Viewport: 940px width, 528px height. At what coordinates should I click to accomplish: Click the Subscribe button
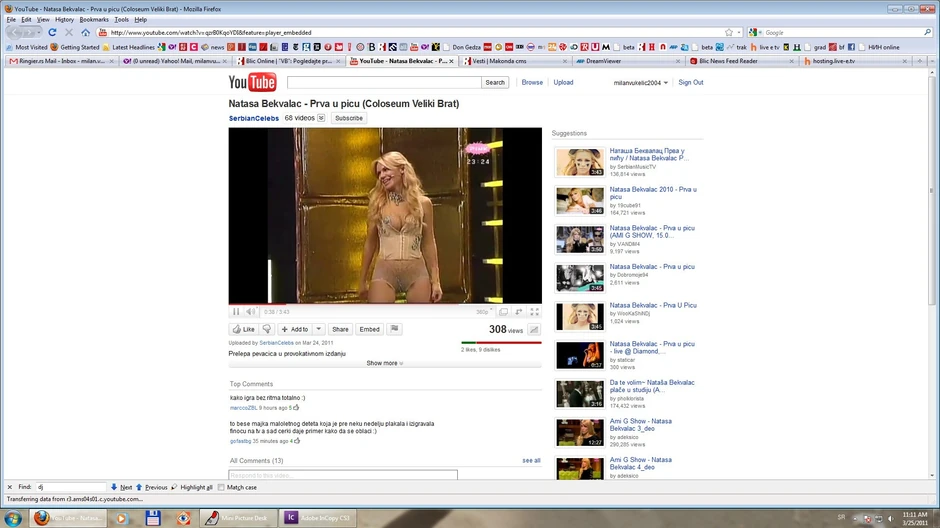coord(349,118)
